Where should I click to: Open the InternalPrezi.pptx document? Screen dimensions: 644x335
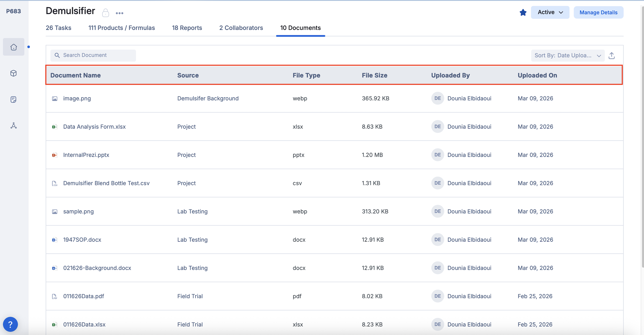coord(86,155)
